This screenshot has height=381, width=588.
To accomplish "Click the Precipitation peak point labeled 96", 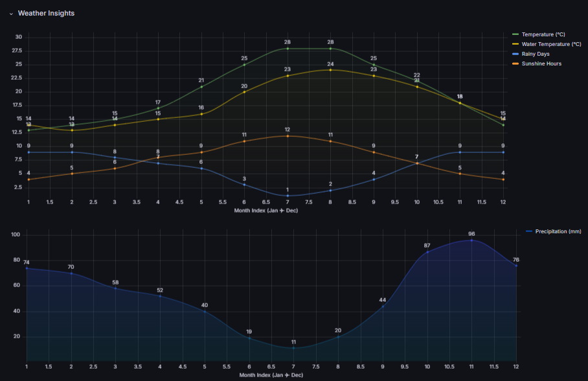I will (471, 240).
